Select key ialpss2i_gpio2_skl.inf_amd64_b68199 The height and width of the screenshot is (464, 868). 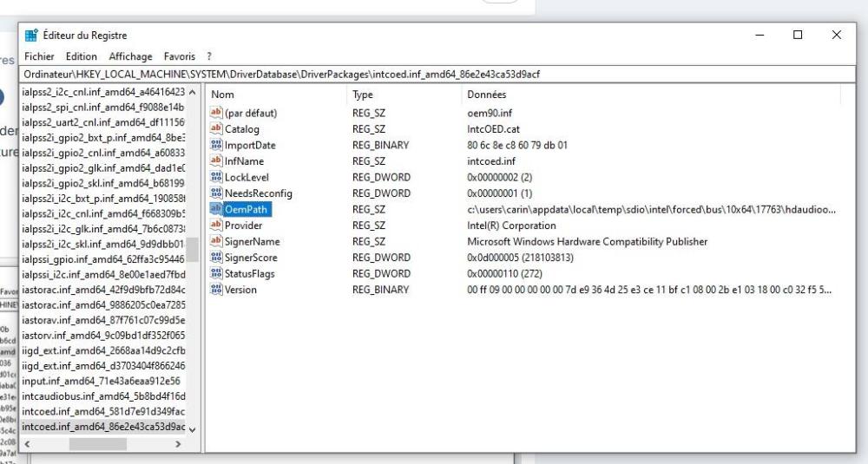tap(103, 183)
